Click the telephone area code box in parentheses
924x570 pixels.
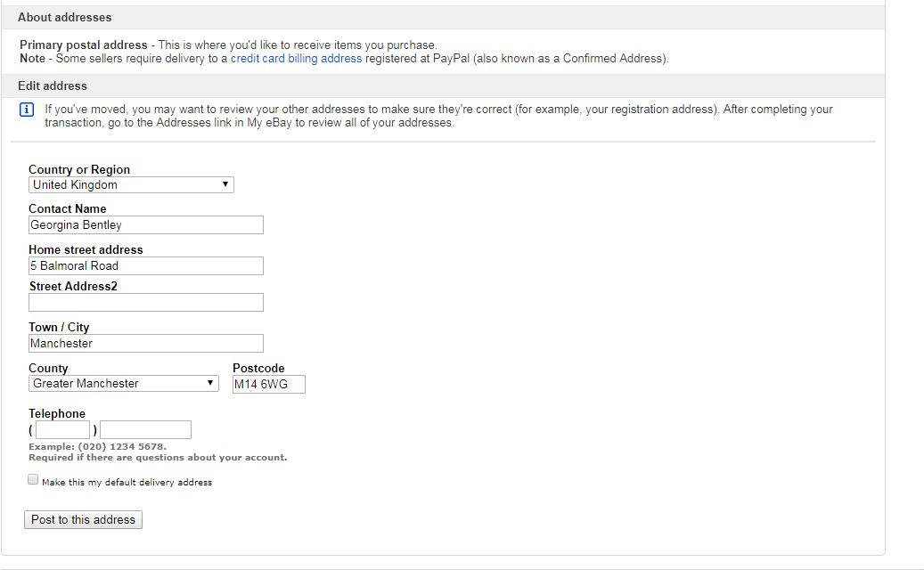pos(62,430)
